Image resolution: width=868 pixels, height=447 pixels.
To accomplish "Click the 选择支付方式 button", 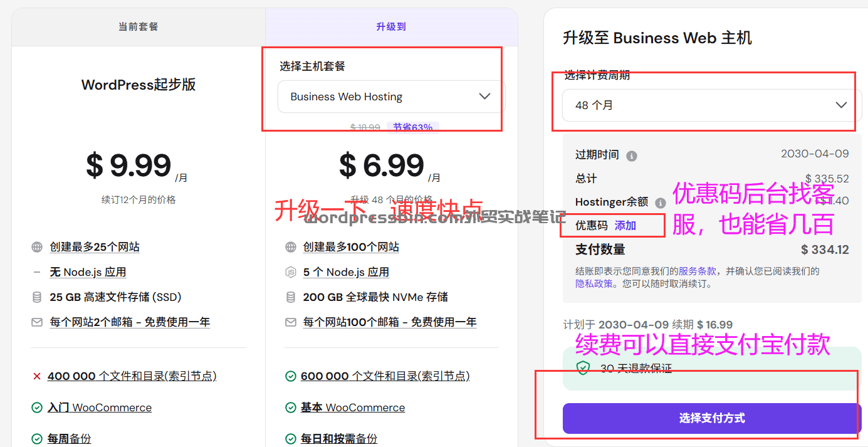I will [711, 418].
